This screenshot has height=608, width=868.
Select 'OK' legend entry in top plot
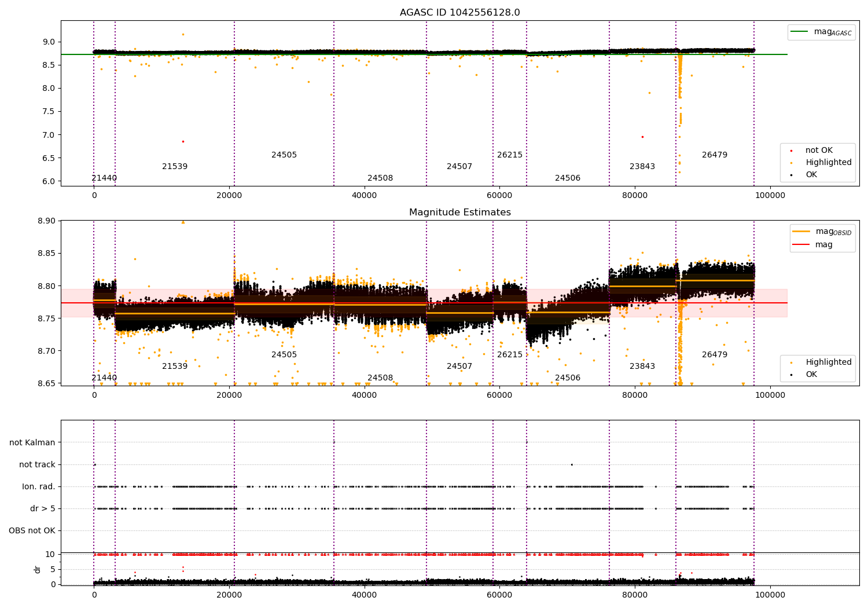811,175
